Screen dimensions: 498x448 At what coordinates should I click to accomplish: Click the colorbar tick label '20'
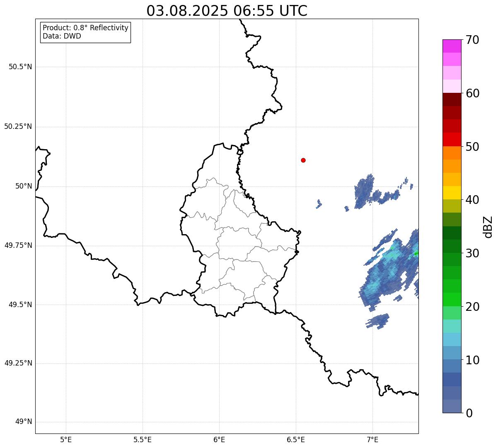point(473,307)
